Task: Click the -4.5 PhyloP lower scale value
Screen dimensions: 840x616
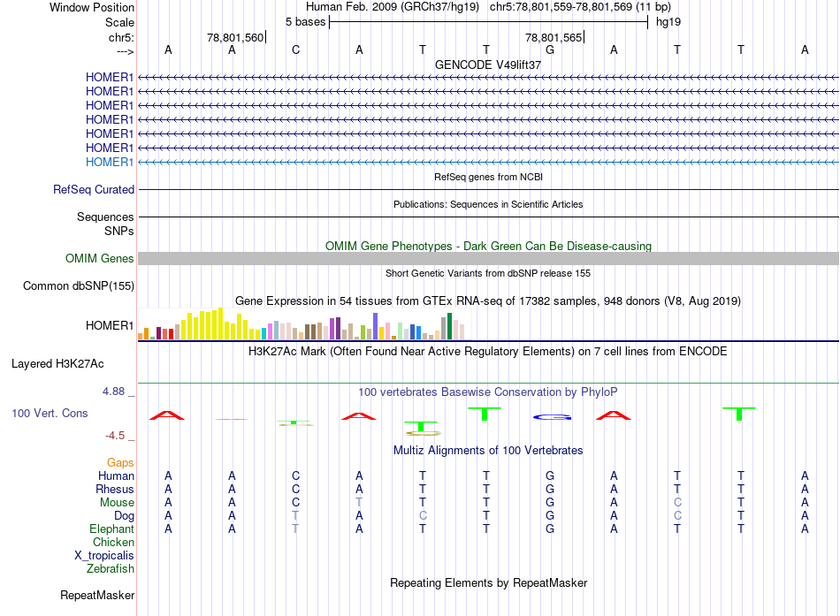Action: (x=115, y=436)
